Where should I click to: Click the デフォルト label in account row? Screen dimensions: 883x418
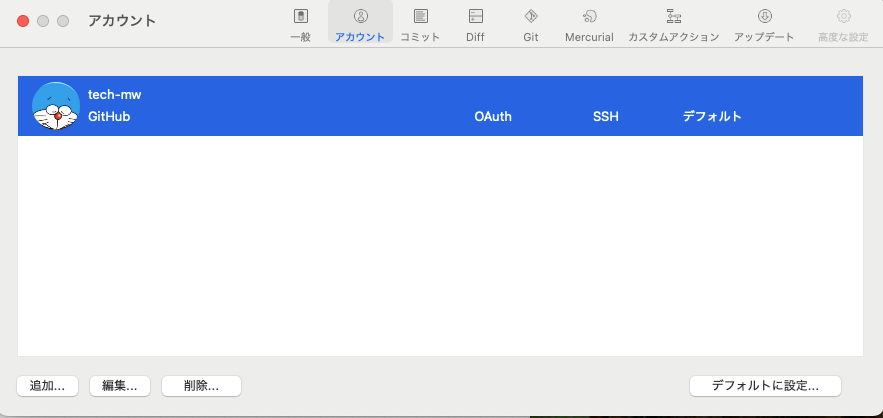pyautogui.click(x=712, y=117)
